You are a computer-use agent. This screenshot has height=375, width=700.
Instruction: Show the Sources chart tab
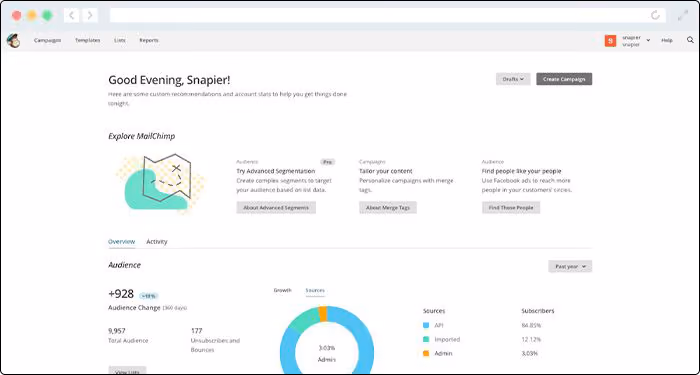point(315,290)
